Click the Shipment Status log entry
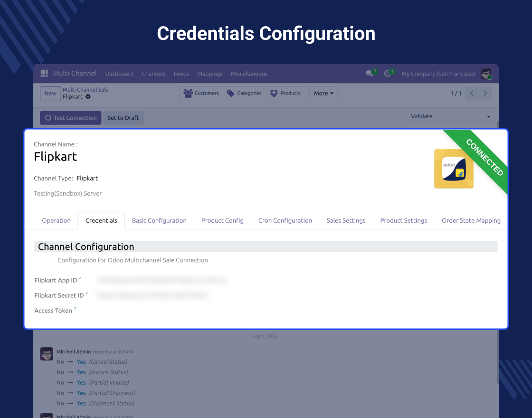Viewport: 532px width, 418px height. tap(95, 403)
